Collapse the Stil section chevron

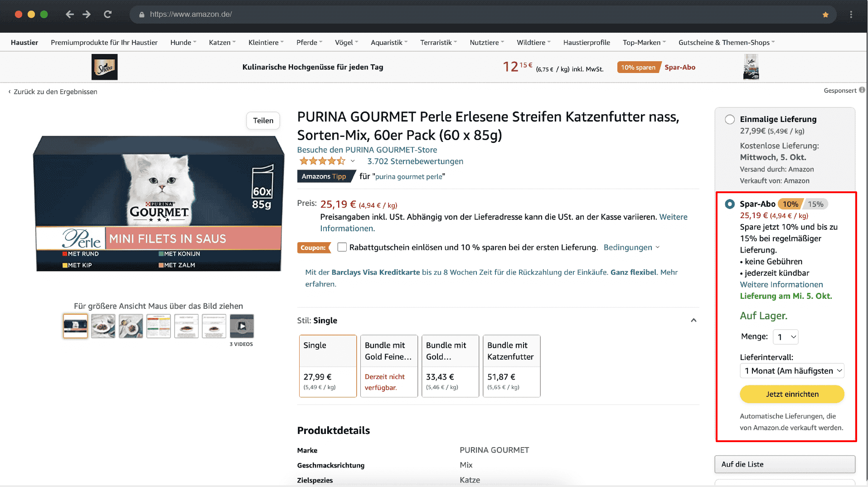coord(693,321)
